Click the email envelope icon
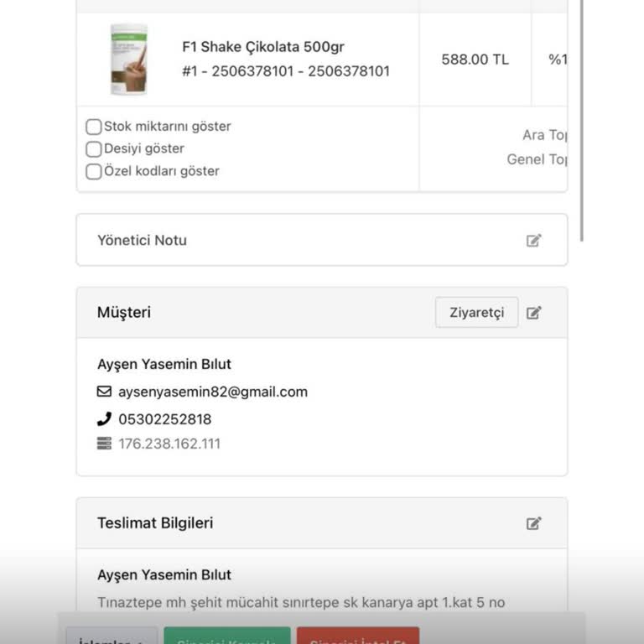 [x=104, y=392]
